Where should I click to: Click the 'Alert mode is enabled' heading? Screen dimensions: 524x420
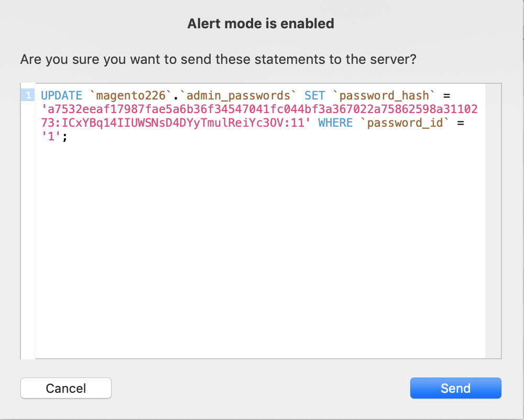point(260,24)
